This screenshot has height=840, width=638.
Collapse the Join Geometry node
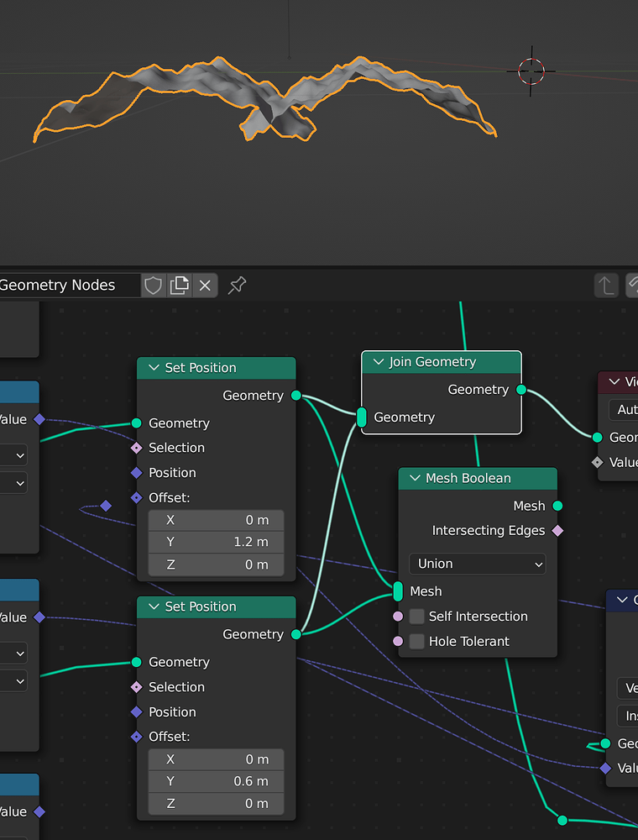(x=379, y=362)
